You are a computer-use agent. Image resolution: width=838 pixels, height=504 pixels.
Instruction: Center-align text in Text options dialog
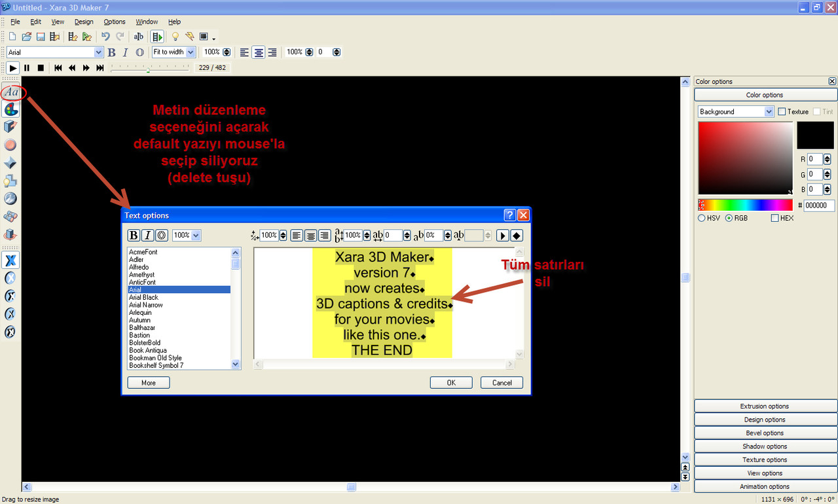point(311,235)
